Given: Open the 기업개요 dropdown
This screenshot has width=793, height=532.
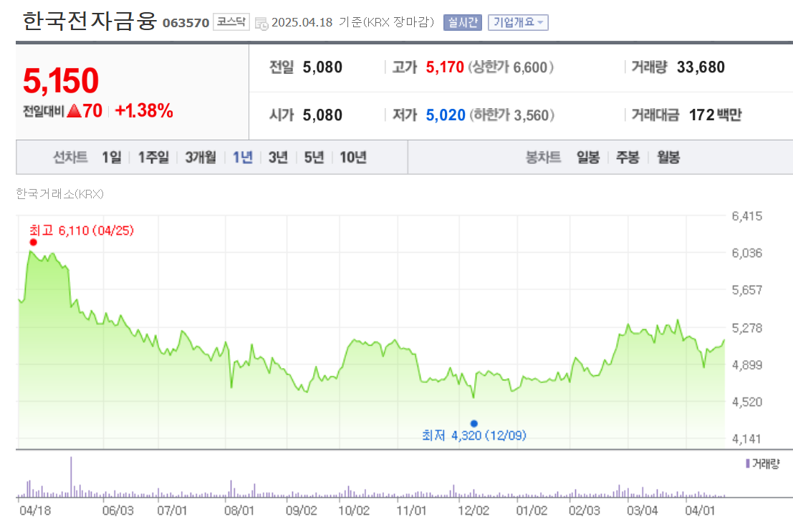Looking at the screenshot, I should (x=518, y=22).
